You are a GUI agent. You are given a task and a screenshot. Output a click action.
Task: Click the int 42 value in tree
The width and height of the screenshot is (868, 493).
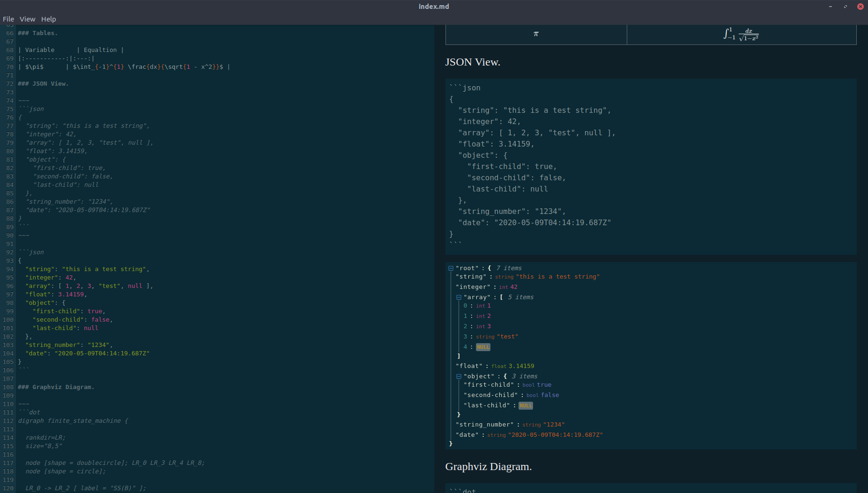click(x=514, y=287)
